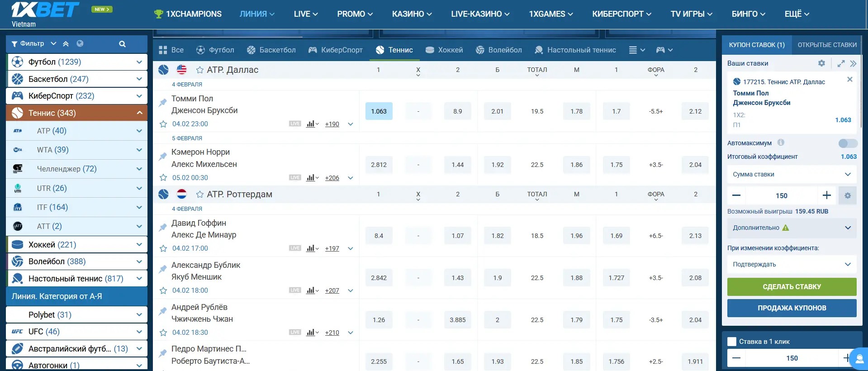Pin the Томми Пол match

(x=163, y=103)
